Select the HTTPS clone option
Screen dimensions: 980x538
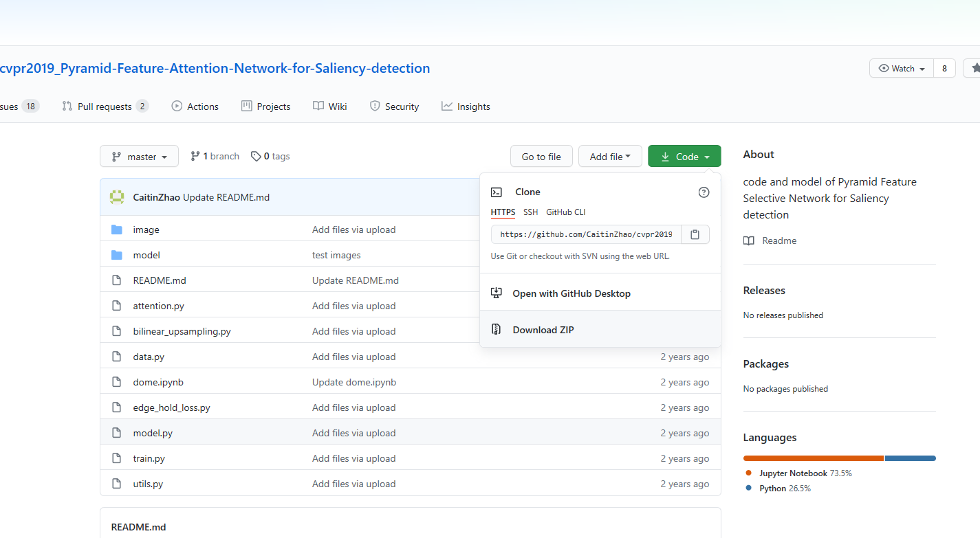point(503,212)
